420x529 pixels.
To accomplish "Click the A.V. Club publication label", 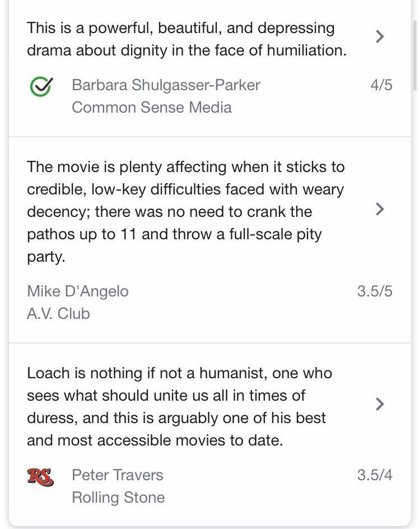I will pos(58,313).
